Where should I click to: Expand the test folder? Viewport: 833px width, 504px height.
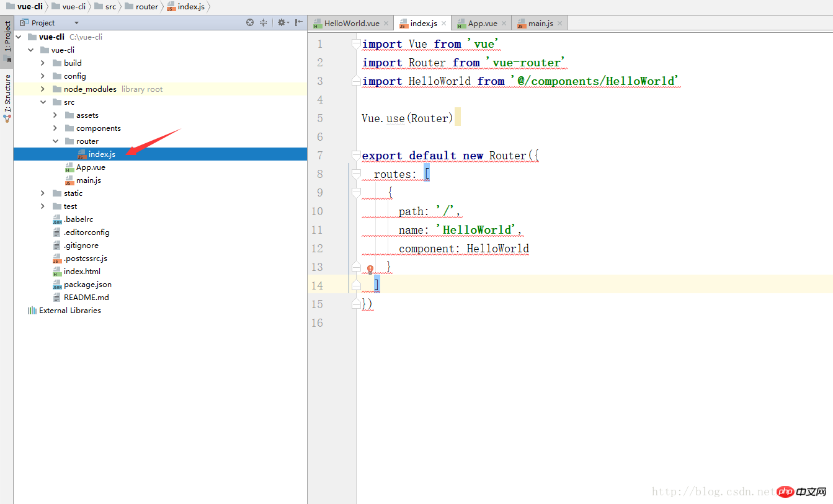(x=43, y=206)
